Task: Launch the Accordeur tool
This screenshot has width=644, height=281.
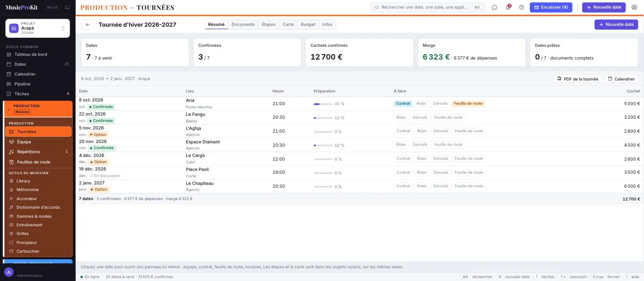Action: pos(38,198)
